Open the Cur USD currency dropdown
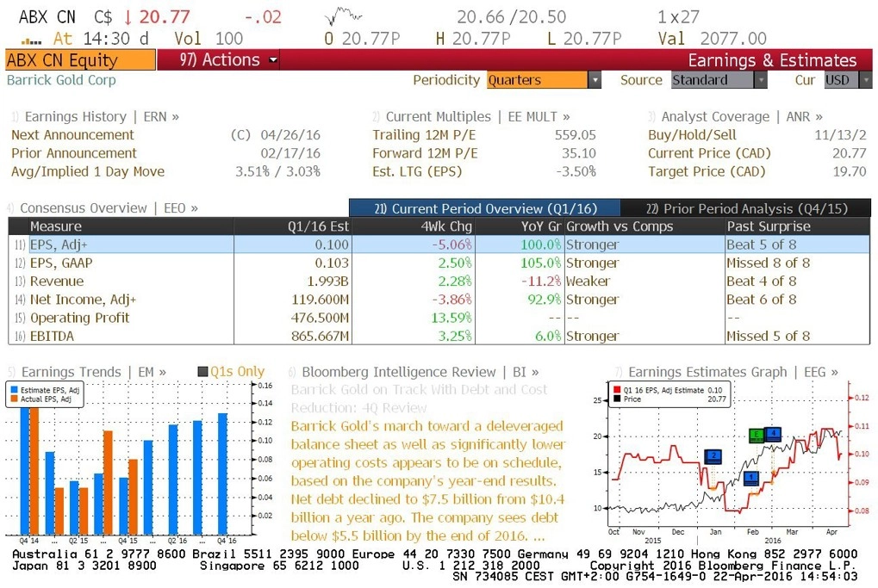Viewport: 878px width, 588px height. (x=848, y=80)
